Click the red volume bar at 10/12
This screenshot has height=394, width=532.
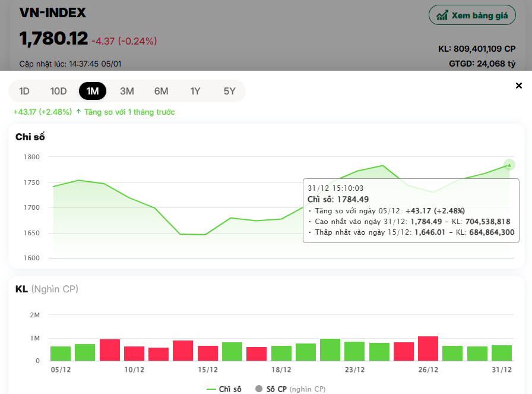click(x=134, y=354)
